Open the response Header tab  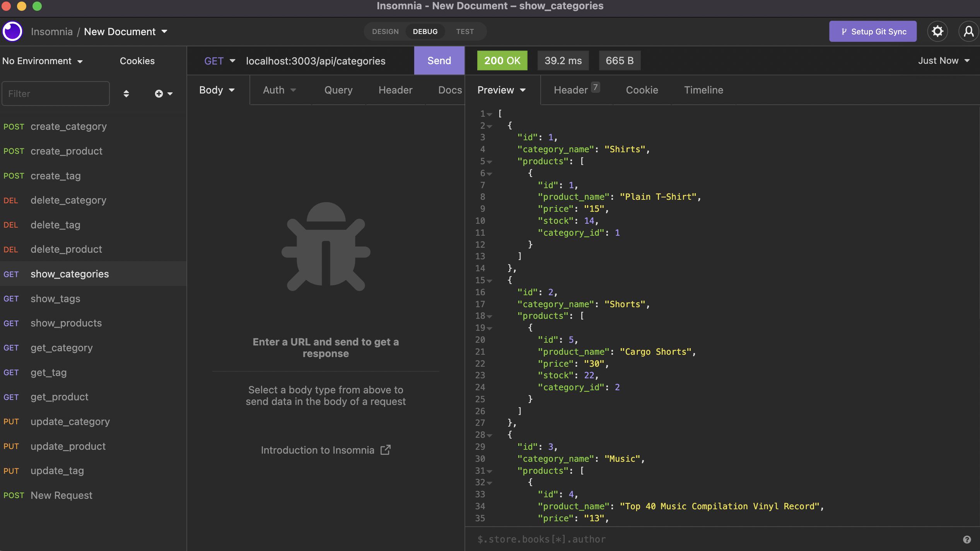577,90
